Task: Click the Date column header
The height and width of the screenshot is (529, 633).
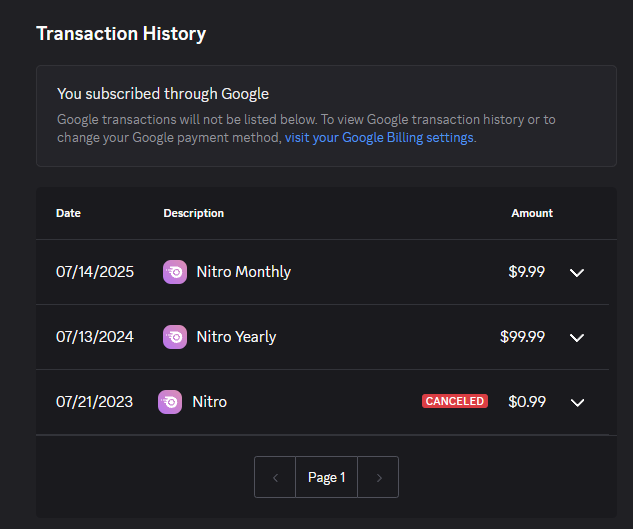Action: tap(68, 213)
